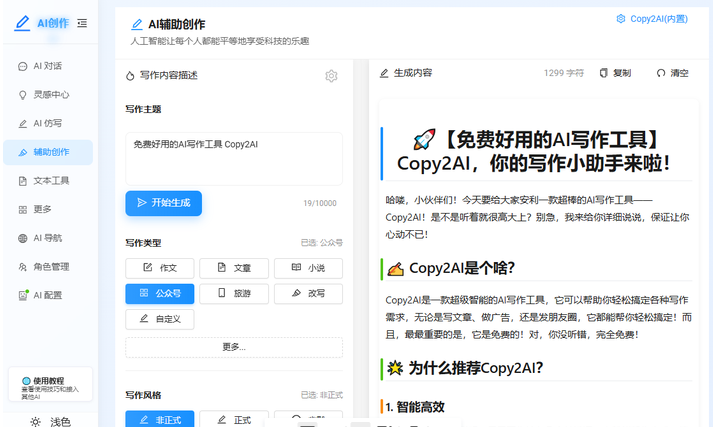Collapse the sidebar using the menu icon
This screenshot has width=713, height=427.
82,23
